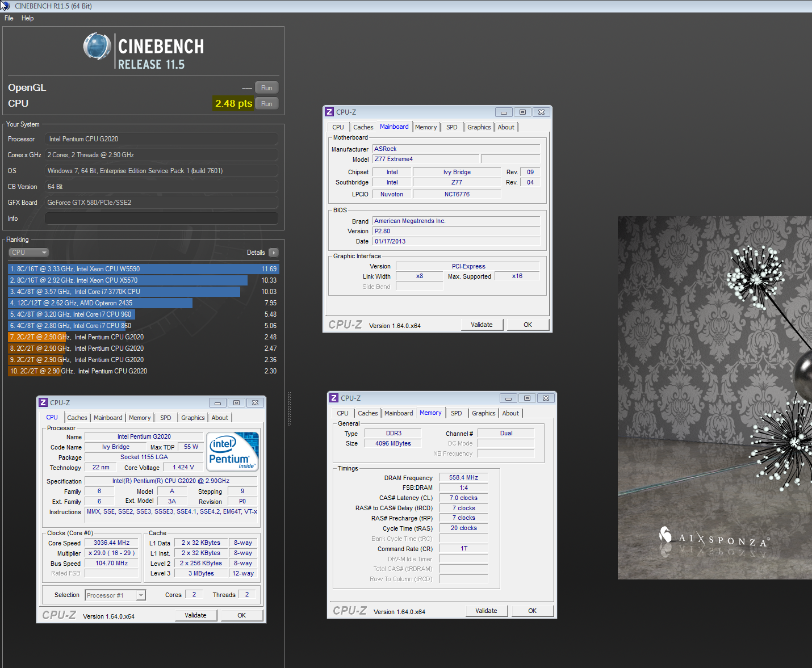
Task: Click the 4096 MBytes memory size value
Action: 393,443
